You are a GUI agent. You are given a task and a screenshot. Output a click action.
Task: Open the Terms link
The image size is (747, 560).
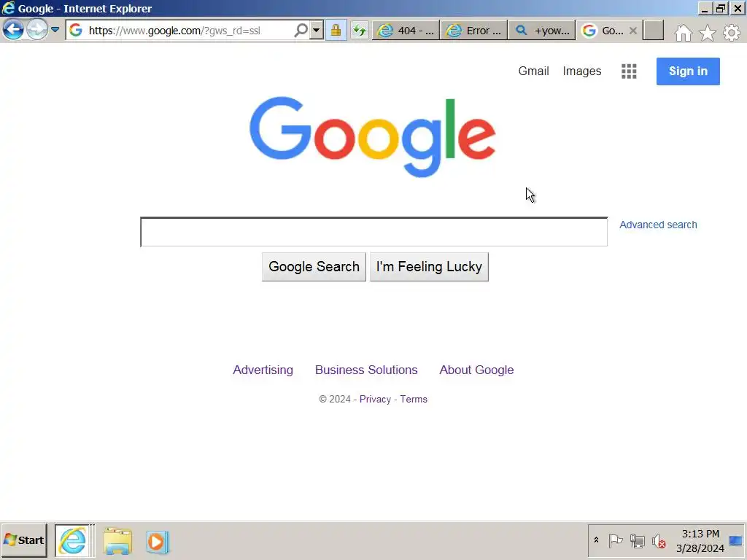[x=414, y=399]
